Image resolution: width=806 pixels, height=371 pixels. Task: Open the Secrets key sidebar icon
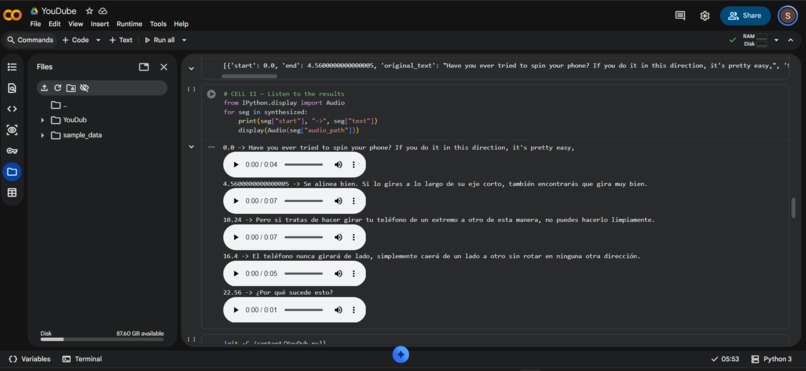pyautogui.click(x=12, y=151)
